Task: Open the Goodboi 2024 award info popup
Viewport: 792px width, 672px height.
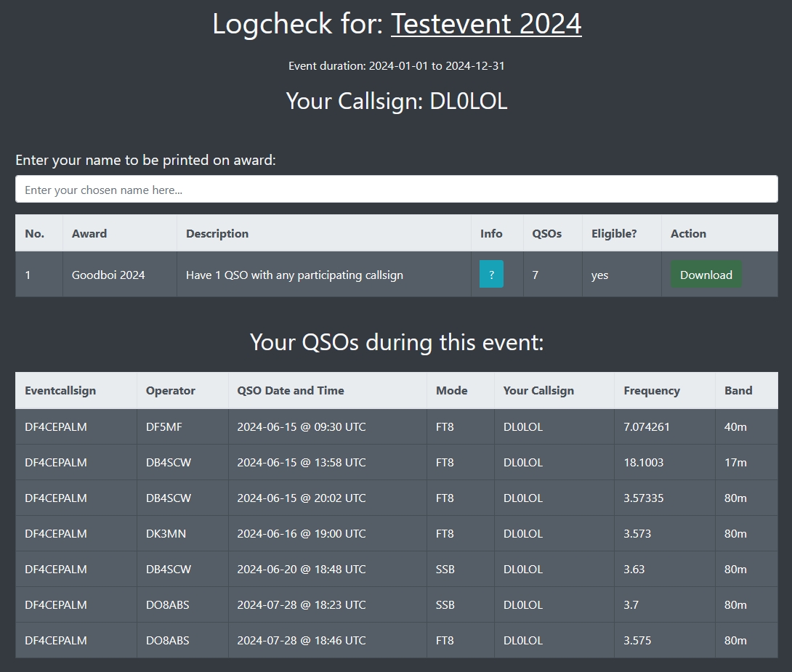Action: (x=491, y=275)
